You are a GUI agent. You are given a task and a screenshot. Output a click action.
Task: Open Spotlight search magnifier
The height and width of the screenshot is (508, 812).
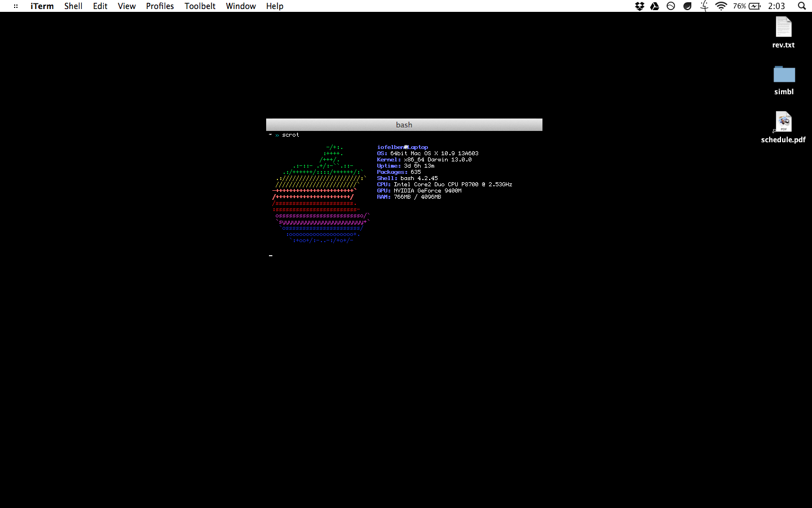pos(802,6)
